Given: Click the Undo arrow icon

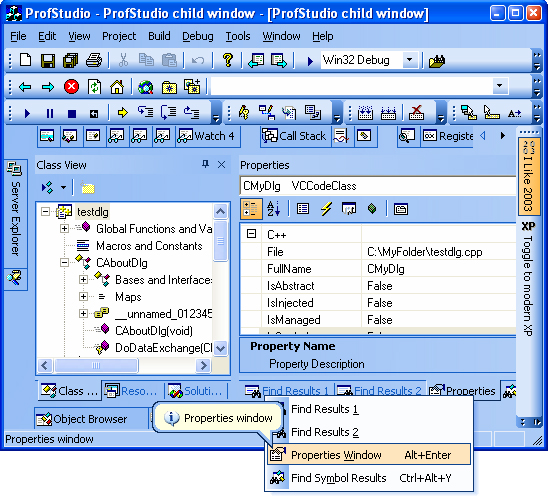Looking at the screenshot, I should click(x=198, y=61).
